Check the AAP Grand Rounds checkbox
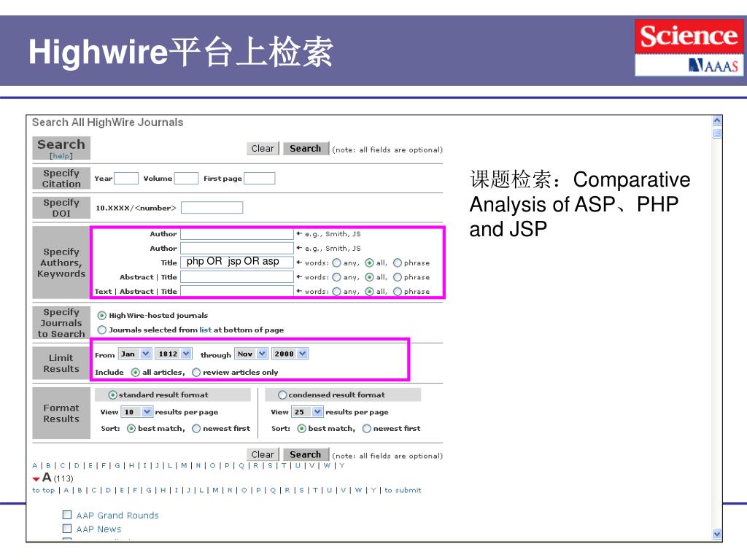 (67, 515)
